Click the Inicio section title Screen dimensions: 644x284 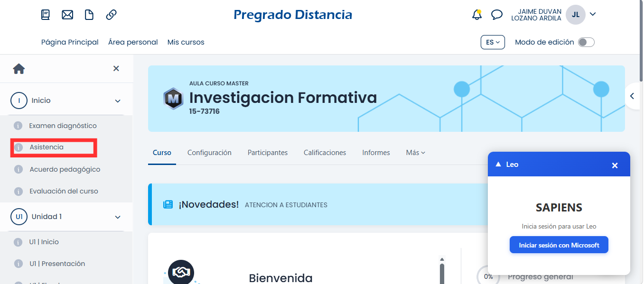click(41, 101)
